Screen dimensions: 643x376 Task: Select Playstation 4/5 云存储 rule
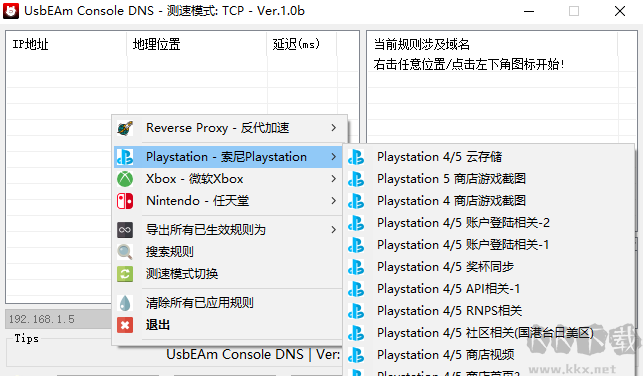(488, 157)
